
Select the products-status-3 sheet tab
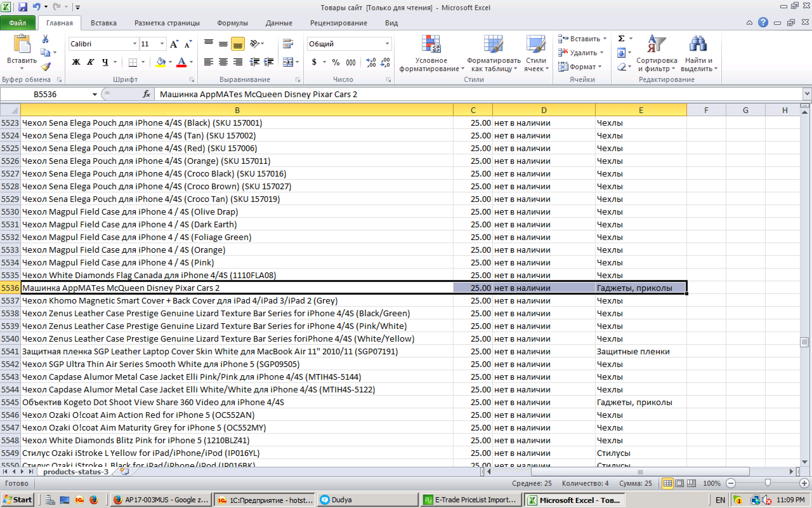point(76,472)
